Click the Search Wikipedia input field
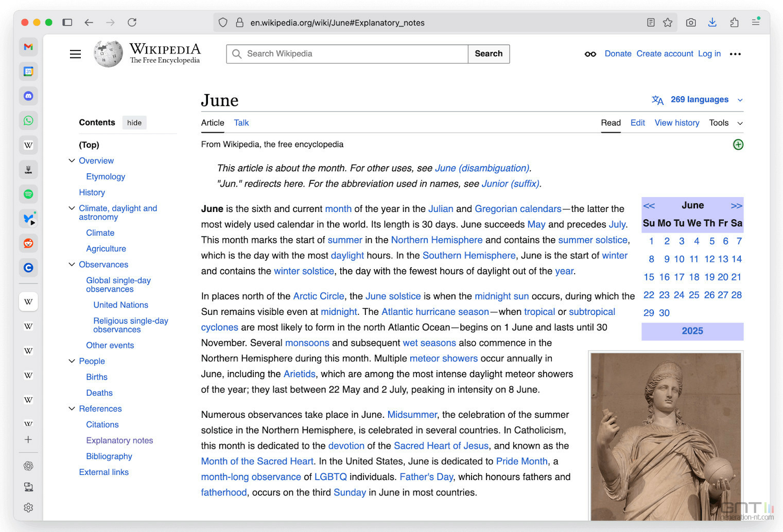783x532 pixels. click(347, 54)
